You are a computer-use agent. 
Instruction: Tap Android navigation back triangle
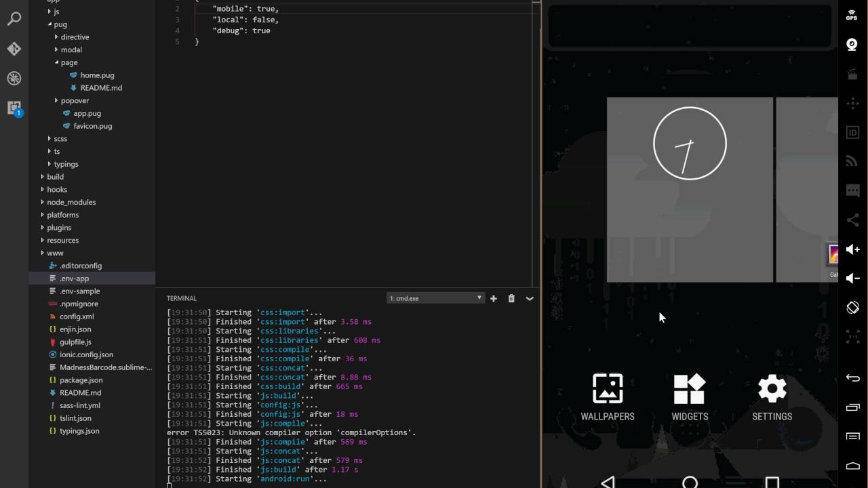point(608,482)
